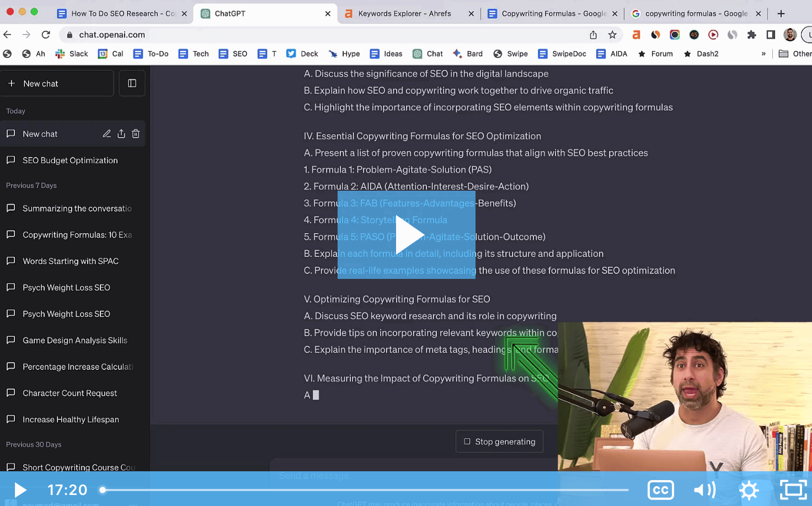Open Bard bookmark
812x506 pixels.
pyautogui.click(x=468, y=53)
